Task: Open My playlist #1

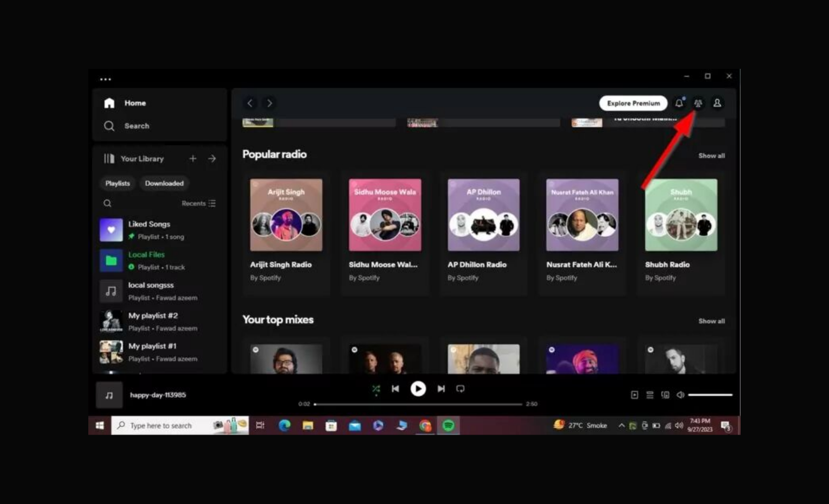Action: [159, 352]
